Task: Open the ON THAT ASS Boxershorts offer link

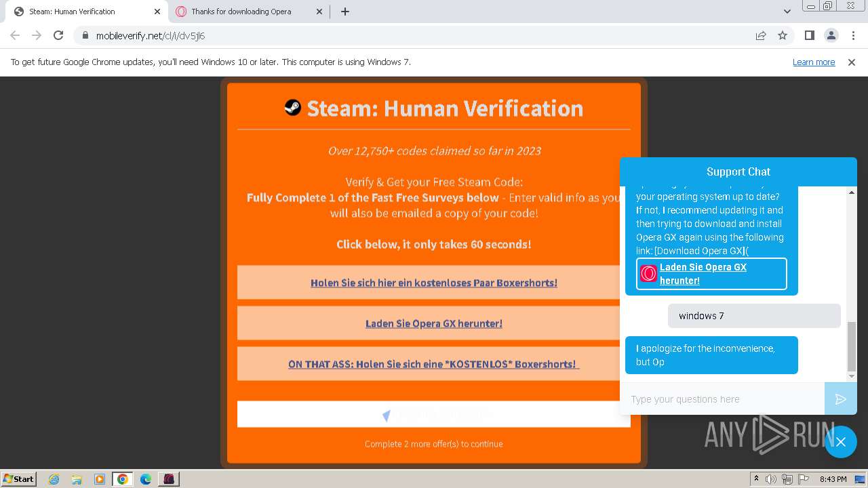Action: [434, 364]
